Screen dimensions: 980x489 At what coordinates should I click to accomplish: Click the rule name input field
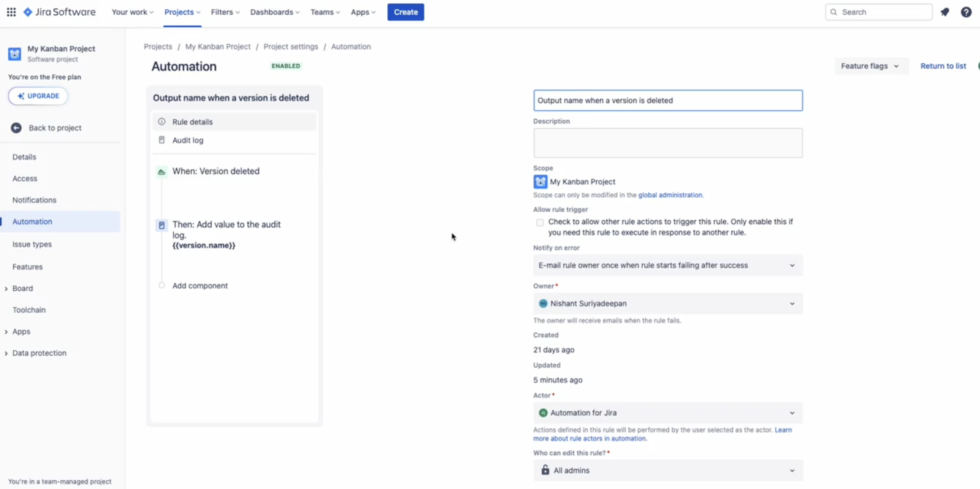click(668, 101)
